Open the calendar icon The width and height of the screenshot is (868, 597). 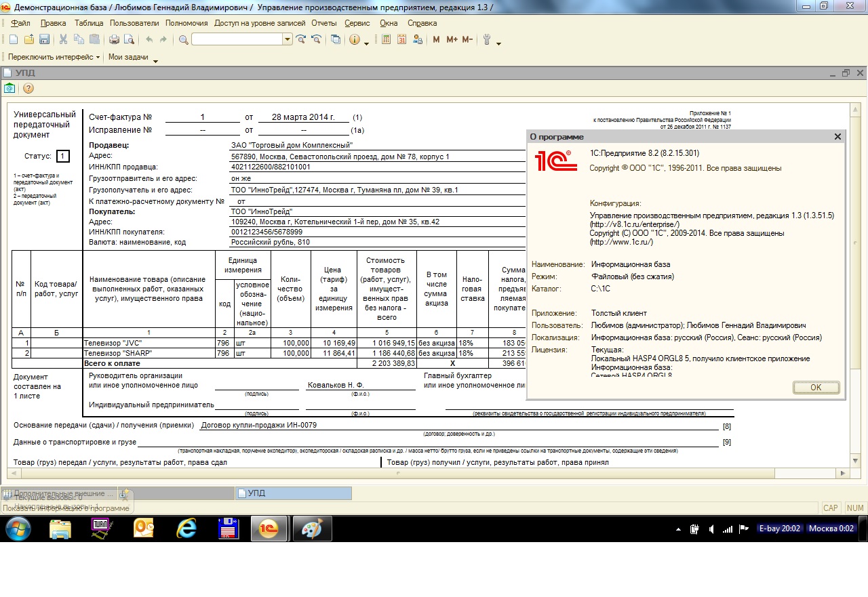[401, 39]
